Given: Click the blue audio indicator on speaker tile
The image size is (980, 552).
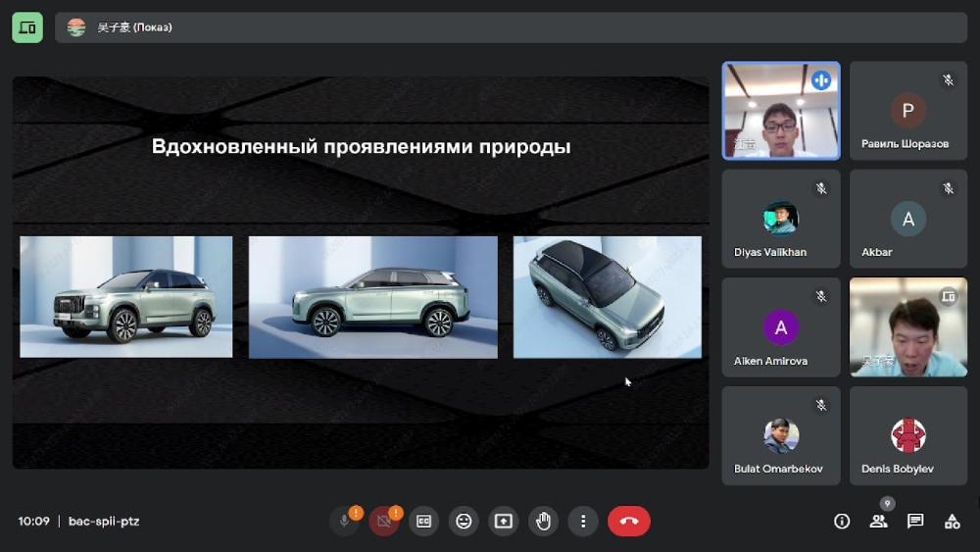Looking at the screenshot, I should (821, 80).
